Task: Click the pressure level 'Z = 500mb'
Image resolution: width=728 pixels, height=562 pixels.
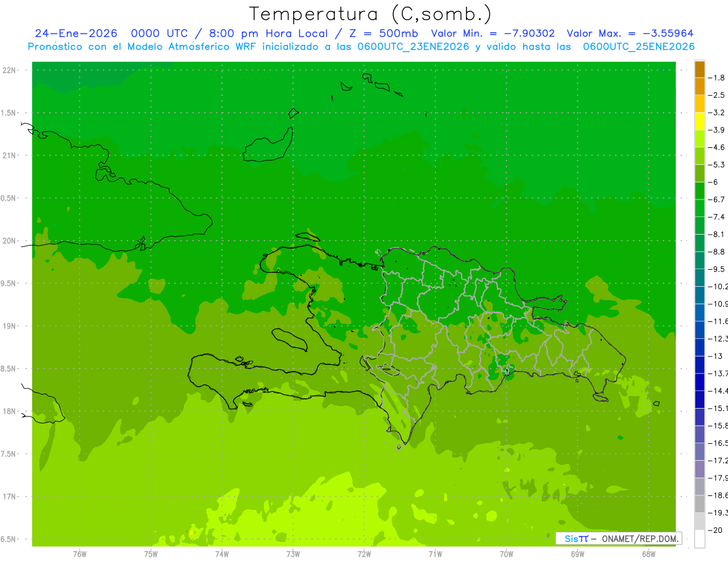Action: 383,33
